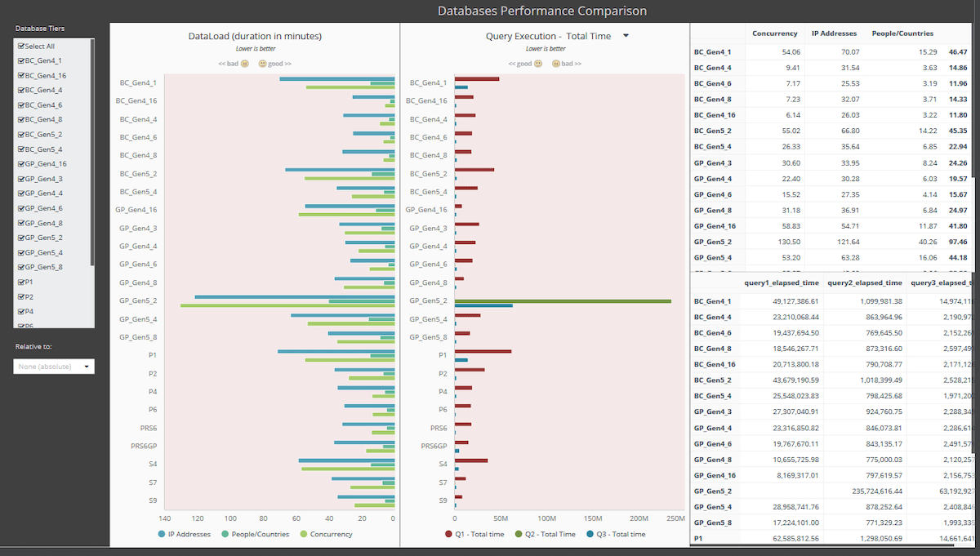Select the GP_Gen4_16 row label in bottom table
Screen dimensions: 980x556
point(715,475)
